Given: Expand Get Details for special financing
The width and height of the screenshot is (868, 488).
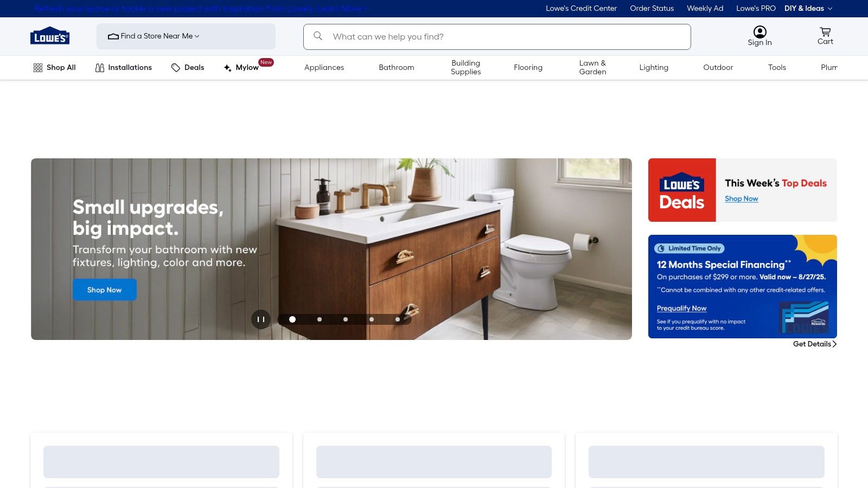Looking at the screenshot, I should pos(814,344).
